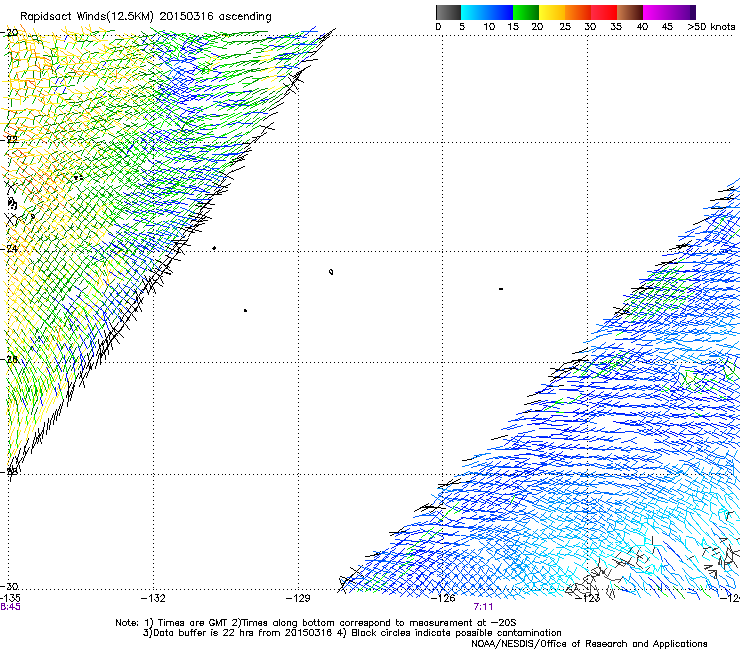Click the gray 0-5 knots color swatch
Image resolution: width=740 pixels, height=650 pixels.
pos(448,12)
